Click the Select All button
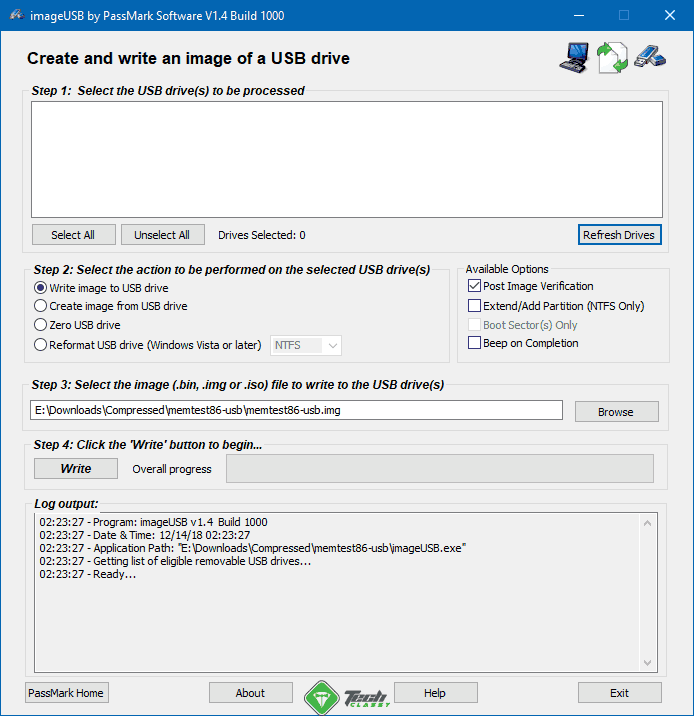This screenshot has height=716, width=694. (x=74, y=235)
